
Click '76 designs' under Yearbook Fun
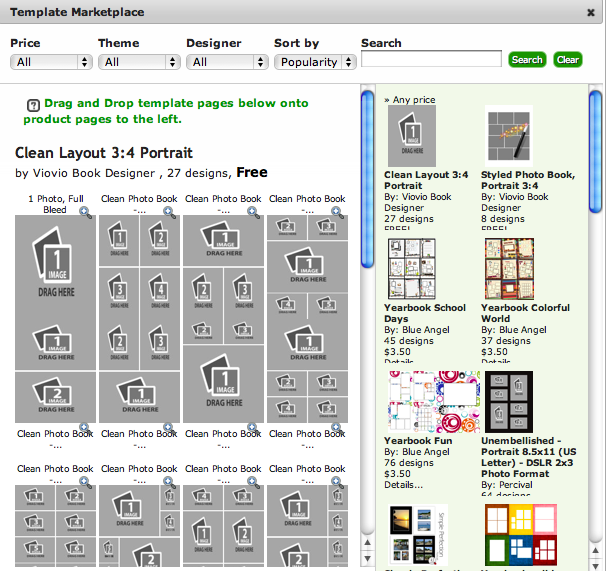[409, 463]
